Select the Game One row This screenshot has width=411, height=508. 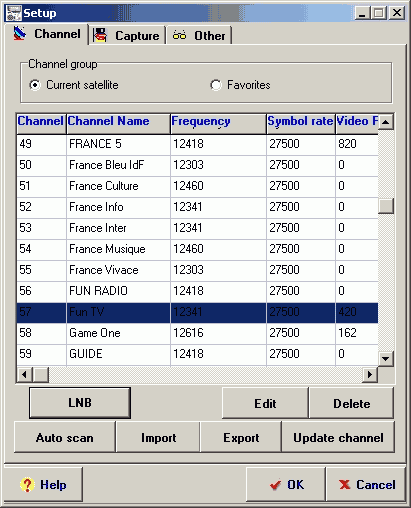[197, 333]
